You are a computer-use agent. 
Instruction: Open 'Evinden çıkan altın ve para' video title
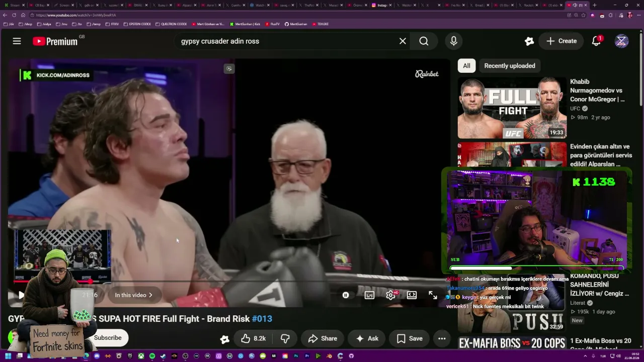[601, 155]
